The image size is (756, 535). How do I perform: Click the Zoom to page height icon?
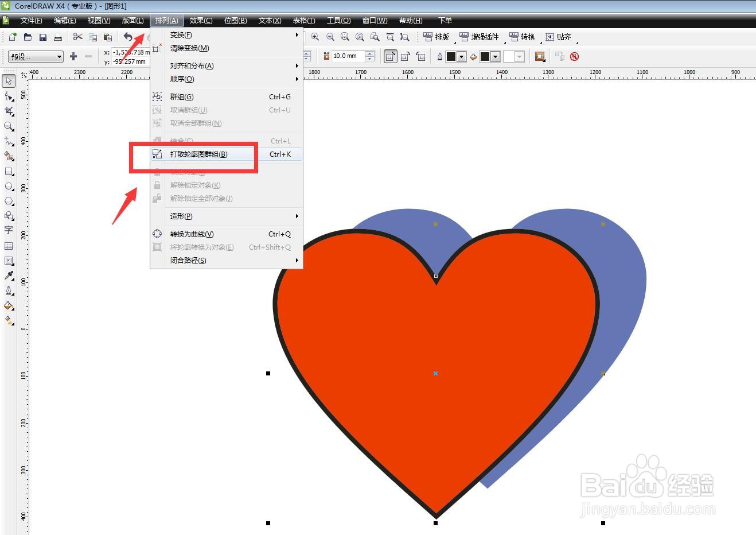point(405,37)
